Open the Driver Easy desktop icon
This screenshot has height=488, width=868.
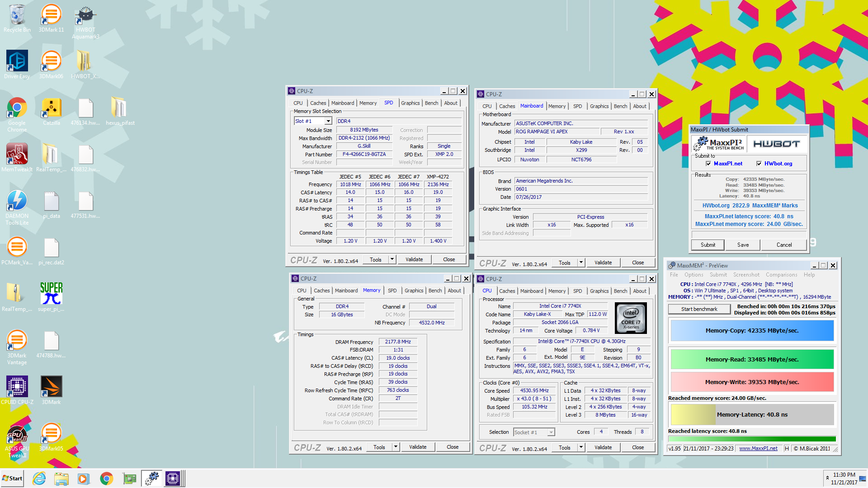pyautogui.click(x=17, y=65)
